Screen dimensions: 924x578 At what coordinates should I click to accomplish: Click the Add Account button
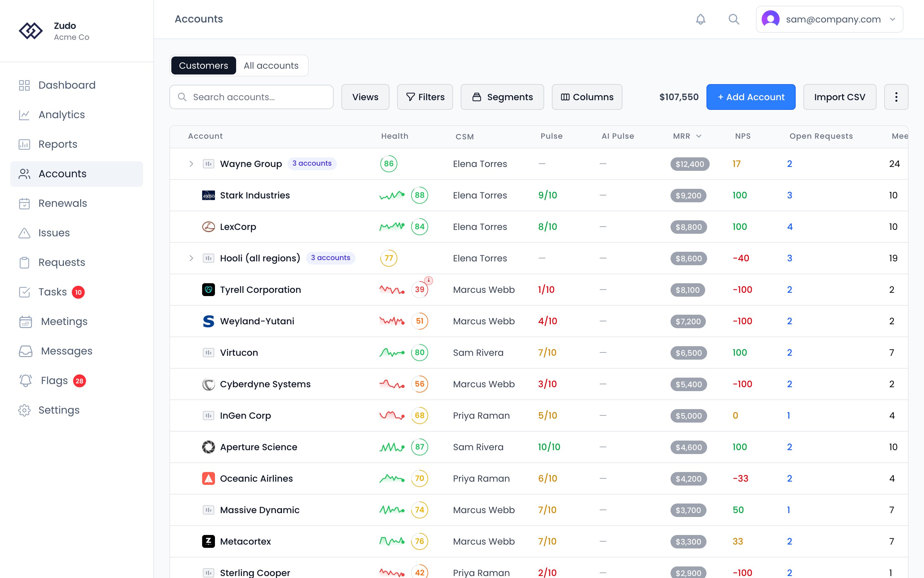coord(751,97)
